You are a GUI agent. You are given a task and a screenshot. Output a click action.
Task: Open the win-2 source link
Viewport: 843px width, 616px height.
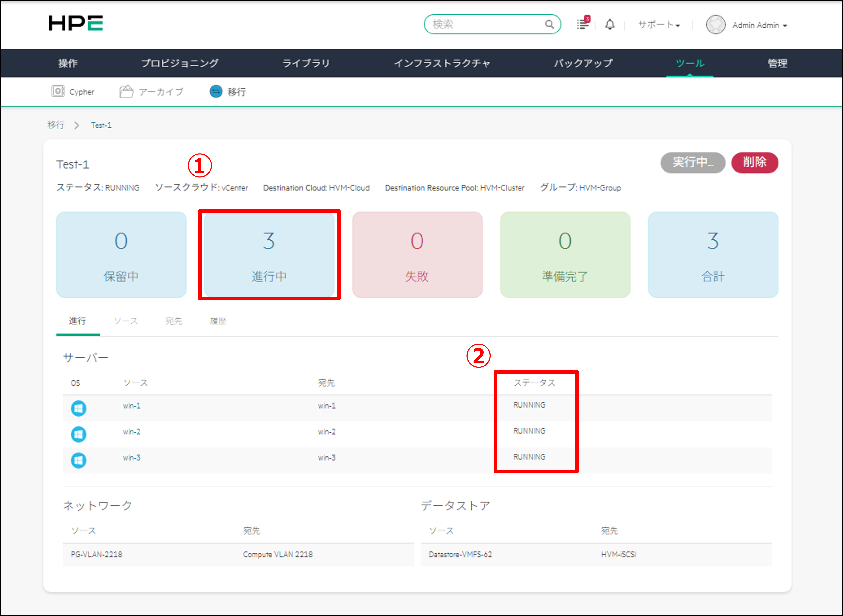pos(132,432)
